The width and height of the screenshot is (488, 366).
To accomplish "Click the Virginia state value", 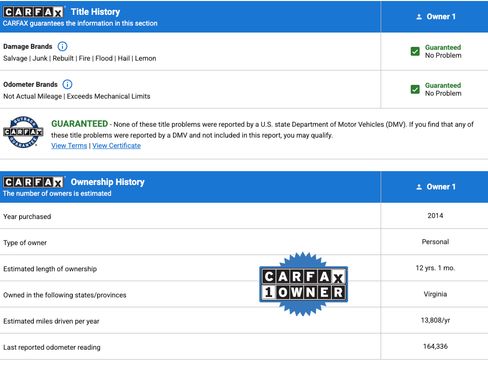I will pos(435,294).
